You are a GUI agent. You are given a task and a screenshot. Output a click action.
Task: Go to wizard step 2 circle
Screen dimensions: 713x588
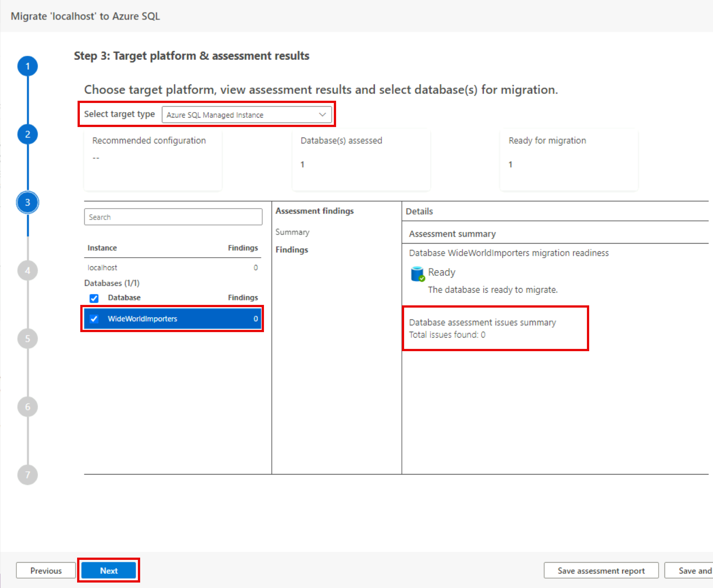click(28, 135)
